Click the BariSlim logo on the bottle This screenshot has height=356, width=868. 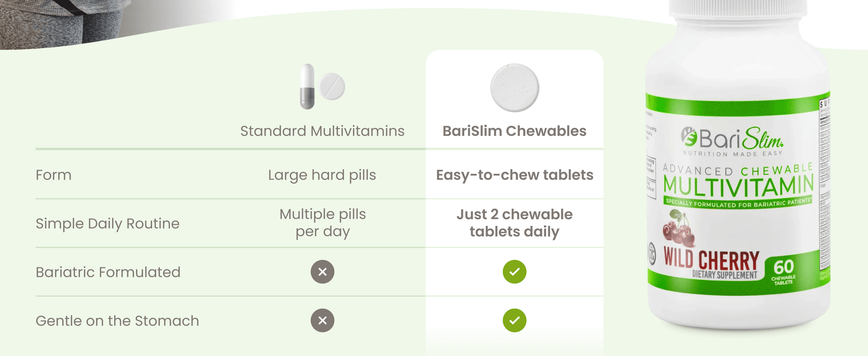pyautogui.click(x=732, y=139)
